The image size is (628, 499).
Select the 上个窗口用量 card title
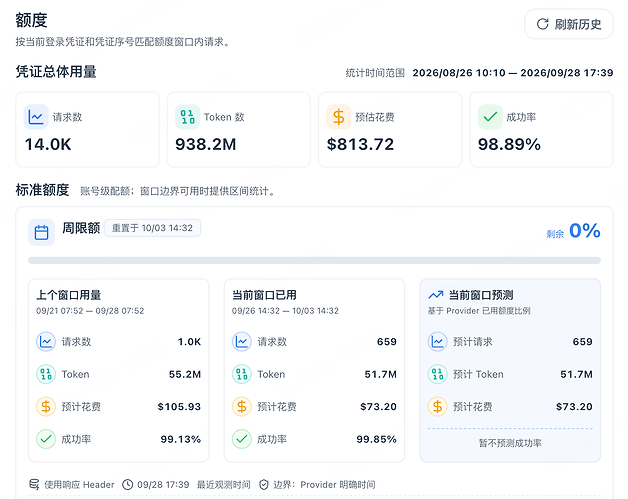tap(68, 295)
